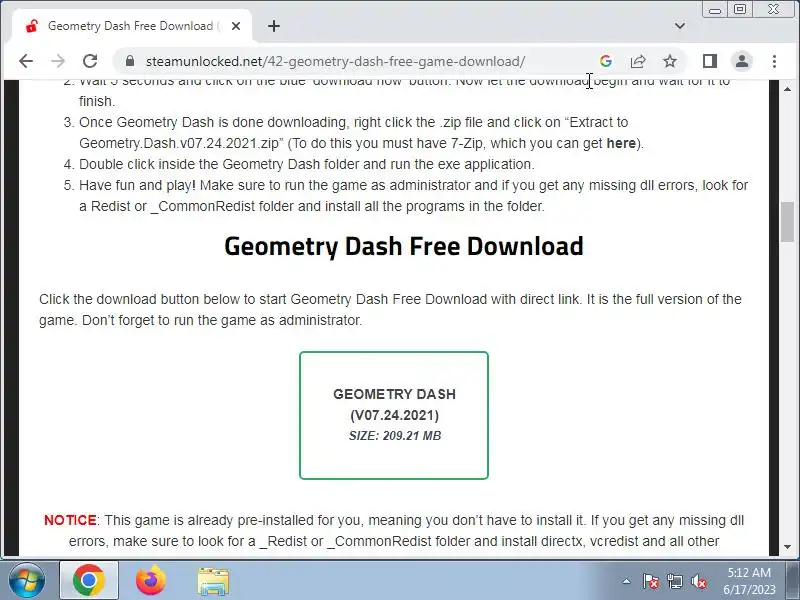Open the Windows Start menu
The image size is (800, 600).
pyautogui.click(x=26, y=580)
